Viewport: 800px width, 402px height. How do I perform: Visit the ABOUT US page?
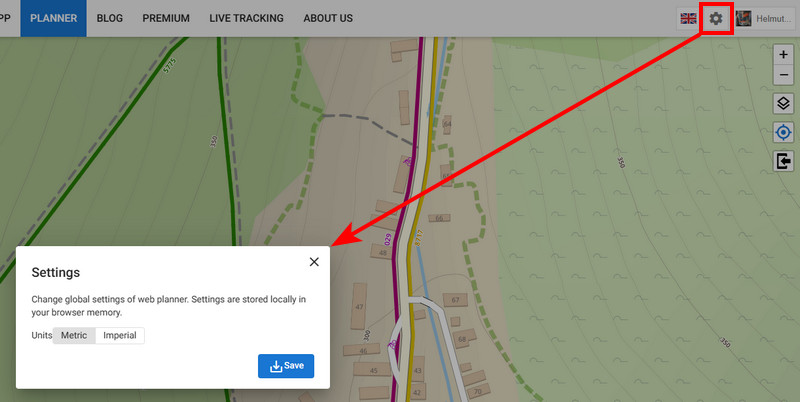(328, 18)
